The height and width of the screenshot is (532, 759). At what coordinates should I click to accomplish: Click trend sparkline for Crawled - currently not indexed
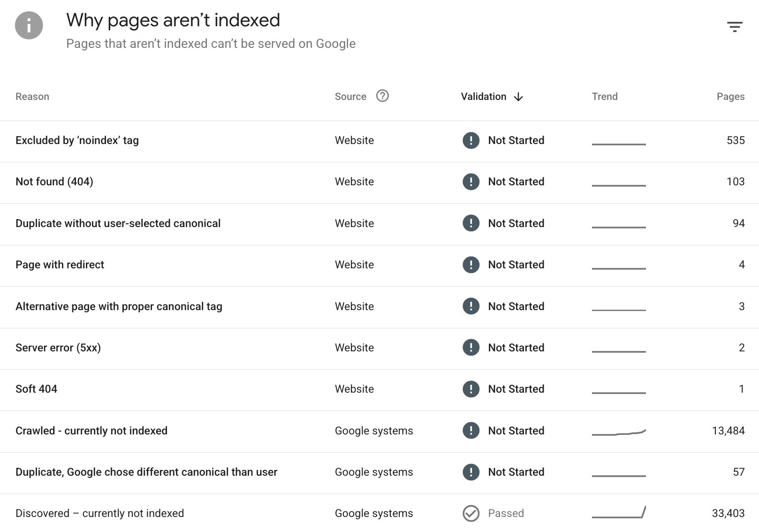(x=619, y=432)
